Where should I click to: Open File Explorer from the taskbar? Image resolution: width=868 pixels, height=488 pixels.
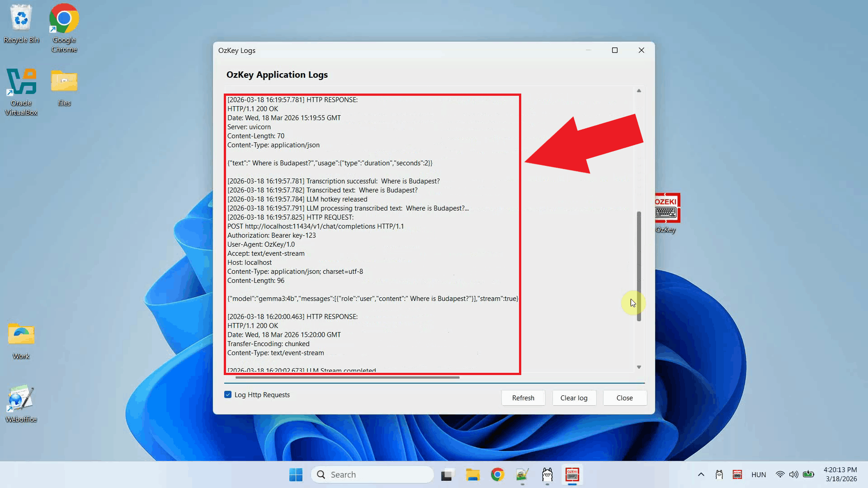472,475
